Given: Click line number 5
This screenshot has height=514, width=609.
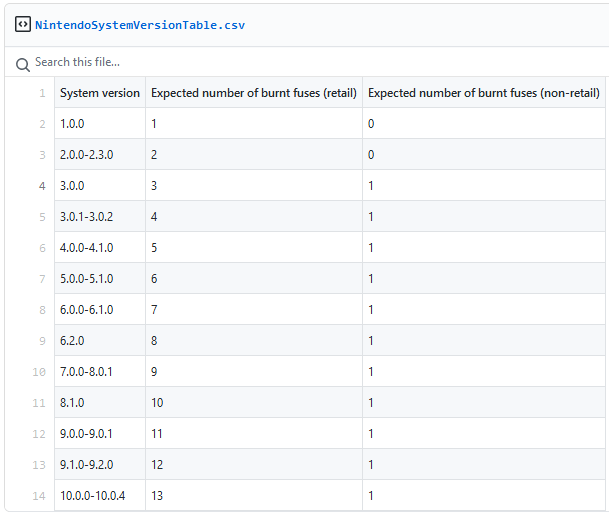Looking at the screenshot, I should (42, 217).
